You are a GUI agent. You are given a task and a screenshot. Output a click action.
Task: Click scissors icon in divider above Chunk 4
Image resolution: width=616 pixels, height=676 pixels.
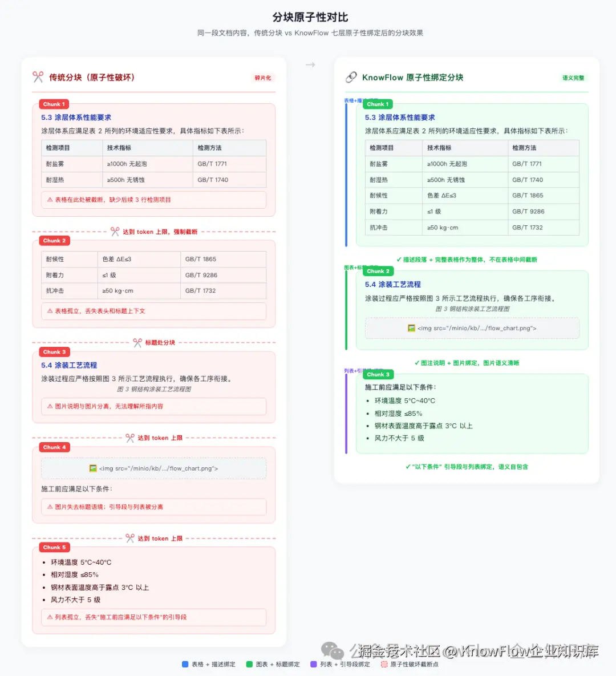tap(129, 438)
